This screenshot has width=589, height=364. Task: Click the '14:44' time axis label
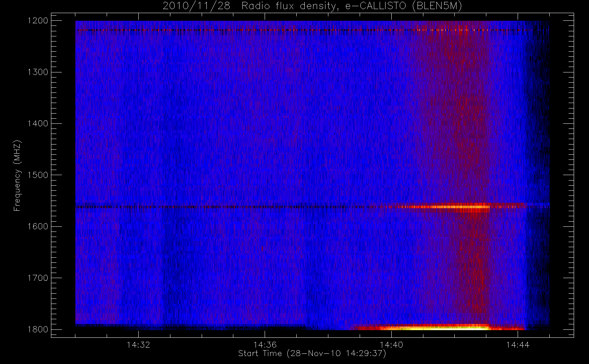[x=518, y=345]
